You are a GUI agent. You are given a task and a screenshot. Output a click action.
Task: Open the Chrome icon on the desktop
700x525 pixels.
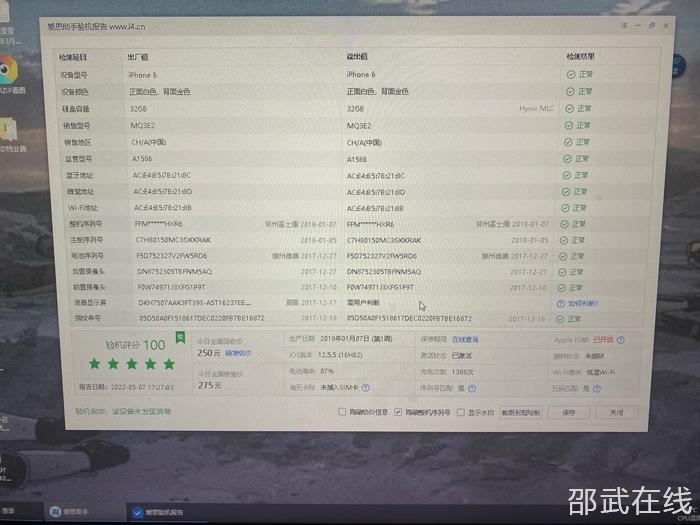click(7, 69)
